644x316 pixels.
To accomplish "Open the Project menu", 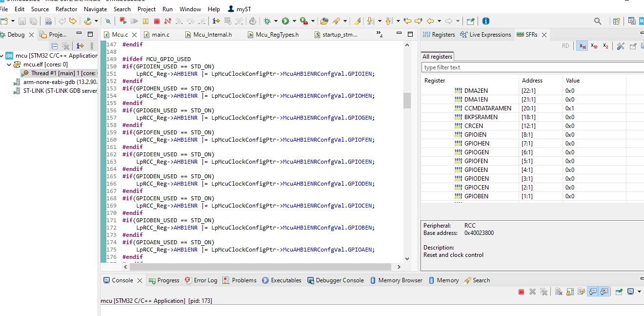I will [x=146, y=9].
